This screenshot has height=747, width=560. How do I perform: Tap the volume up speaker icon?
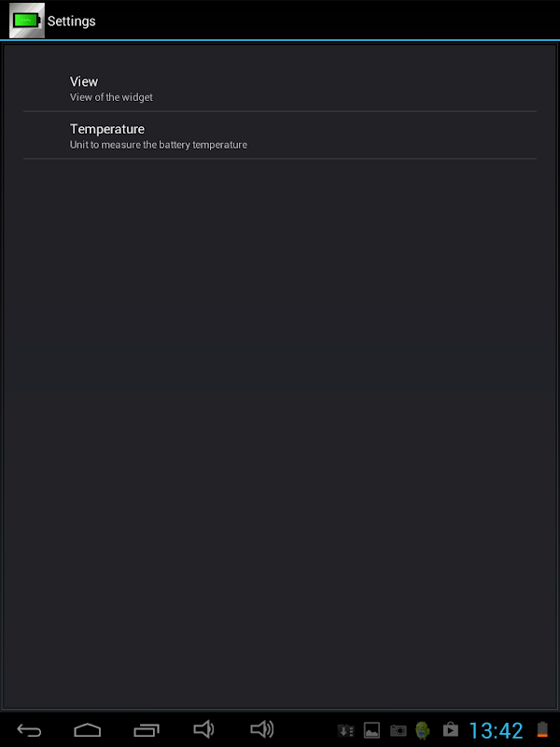262,729
